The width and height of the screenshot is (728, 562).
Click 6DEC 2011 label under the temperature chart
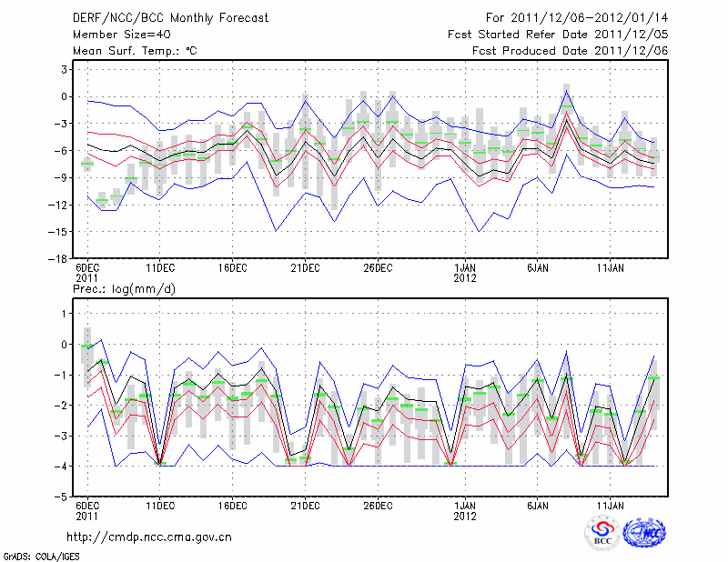(87, 273)
